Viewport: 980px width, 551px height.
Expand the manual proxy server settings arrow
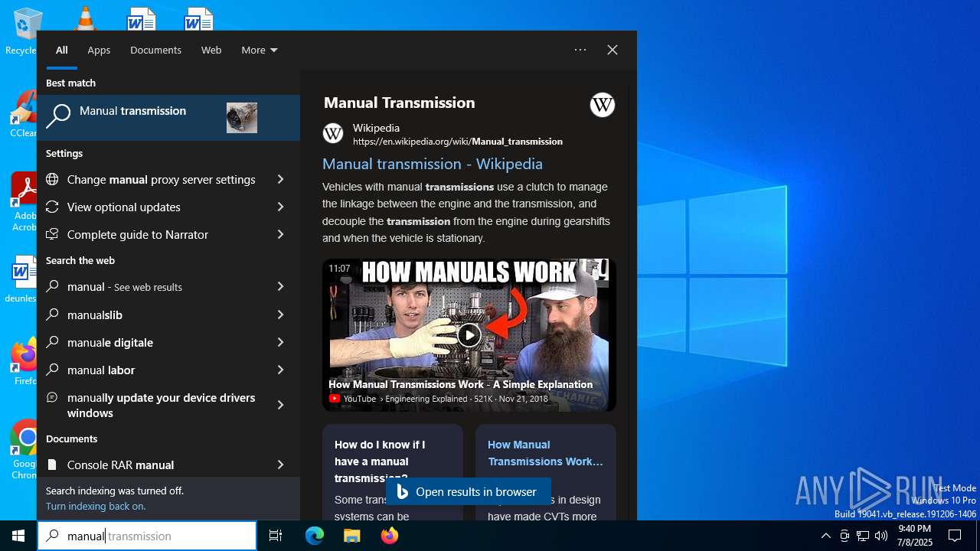(280, 179)
